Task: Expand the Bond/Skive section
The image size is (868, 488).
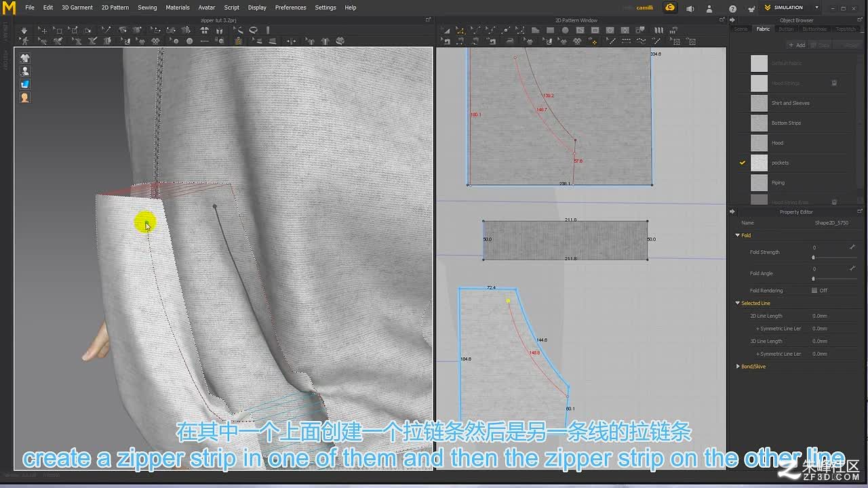Action: click(x=738, y=367)
